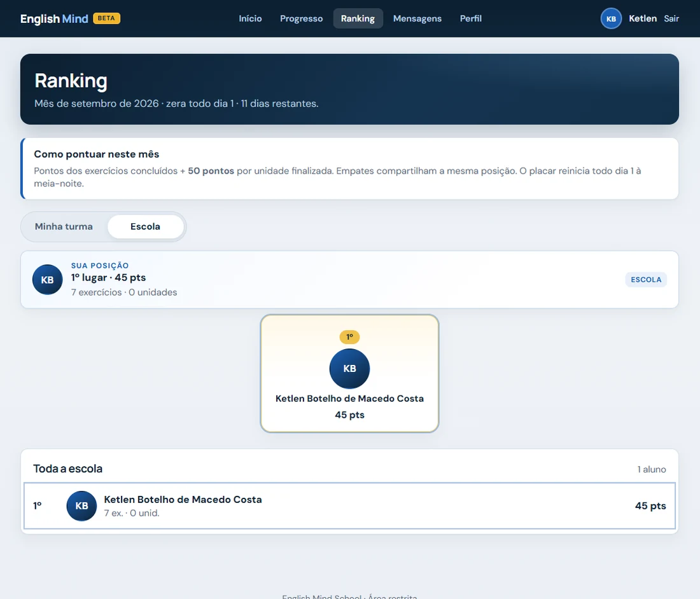Click the "7 exercícios · 0 unidades" text

(x=124, y=292)
